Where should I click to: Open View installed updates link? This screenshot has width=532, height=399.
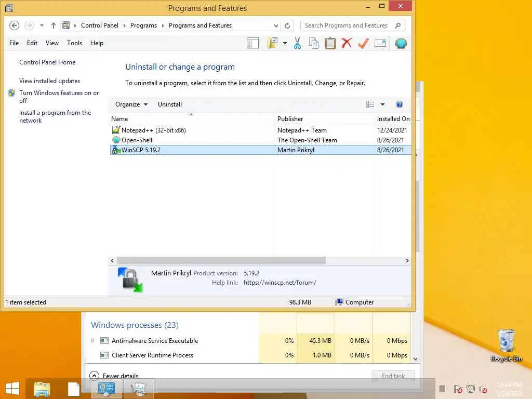pos(49,81)
